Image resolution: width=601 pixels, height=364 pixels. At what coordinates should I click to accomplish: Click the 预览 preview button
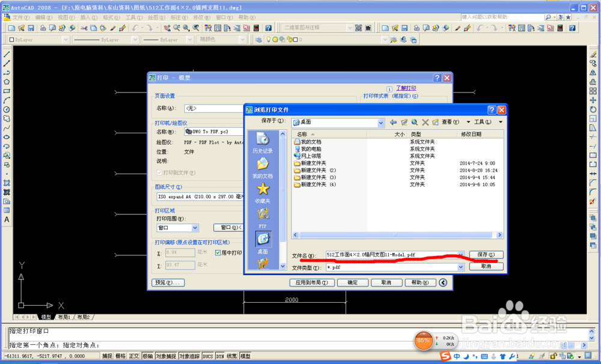[168, 283]
